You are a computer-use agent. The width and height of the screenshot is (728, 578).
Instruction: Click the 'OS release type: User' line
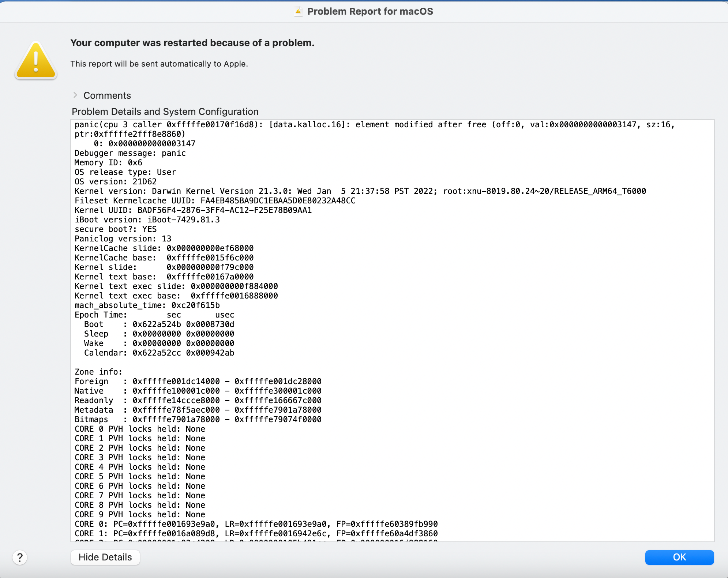pos(125,172)
